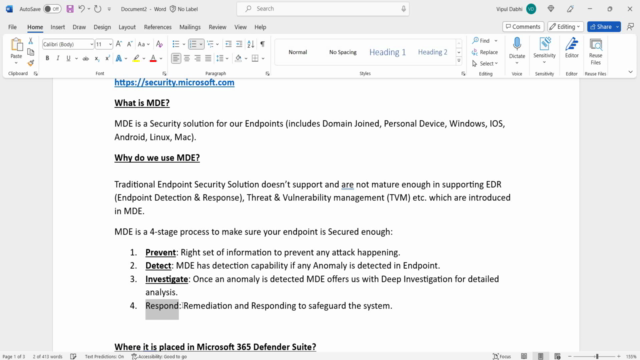Click the text highlight color button
Screen dimensions: 640x360
point(136,59)
